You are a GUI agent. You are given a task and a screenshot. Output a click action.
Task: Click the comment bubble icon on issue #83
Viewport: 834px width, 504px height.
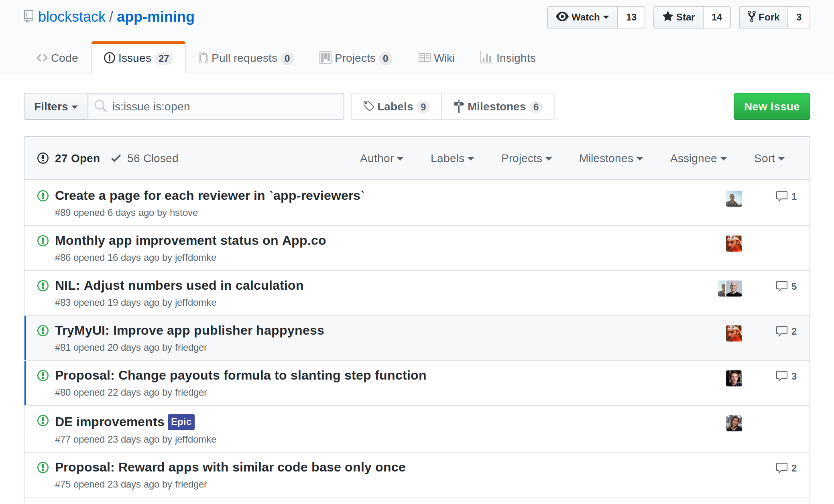coord(781,286)
